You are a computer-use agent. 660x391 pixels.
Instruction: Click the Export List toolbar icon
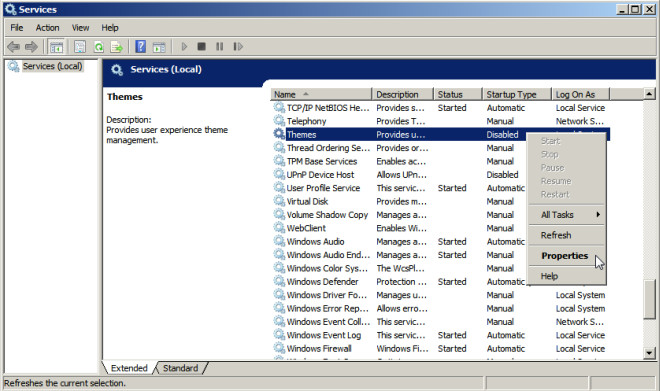click(x=117, y=47)
